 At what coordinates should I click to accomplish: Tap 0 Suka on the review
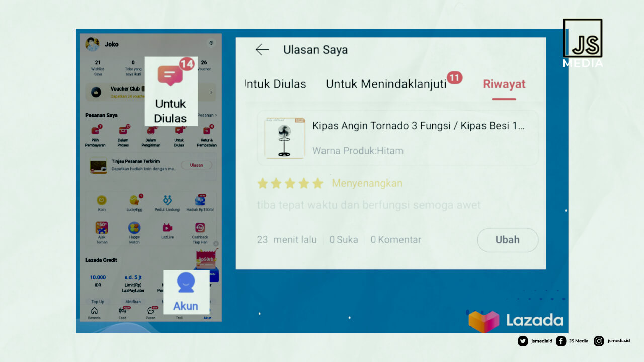pos(344,240)
